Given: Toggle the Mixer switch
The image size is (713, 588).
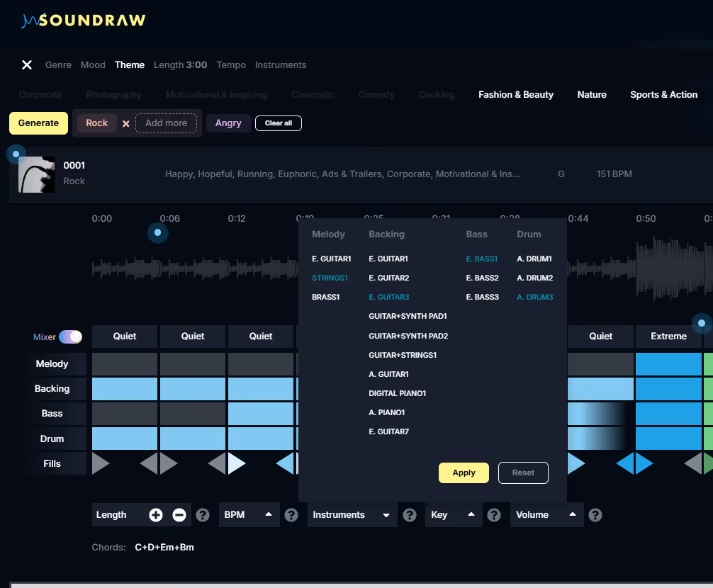Looking at the screenshot, I should pyautogui.click(x=70, y=337).
